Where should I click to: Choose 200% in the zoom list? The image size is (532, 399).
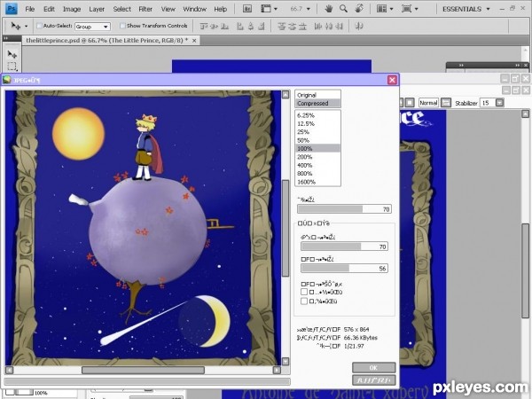click(317, 157)
